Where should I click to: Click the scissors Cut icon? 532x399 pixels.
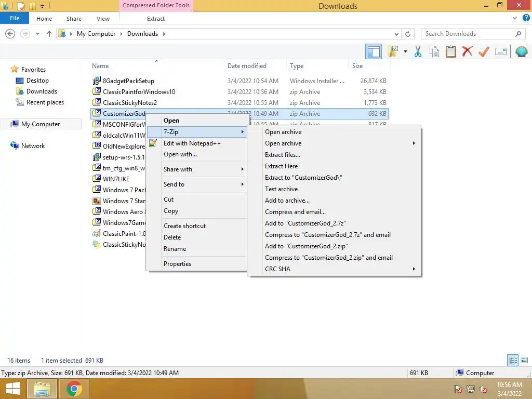point(418,51)
